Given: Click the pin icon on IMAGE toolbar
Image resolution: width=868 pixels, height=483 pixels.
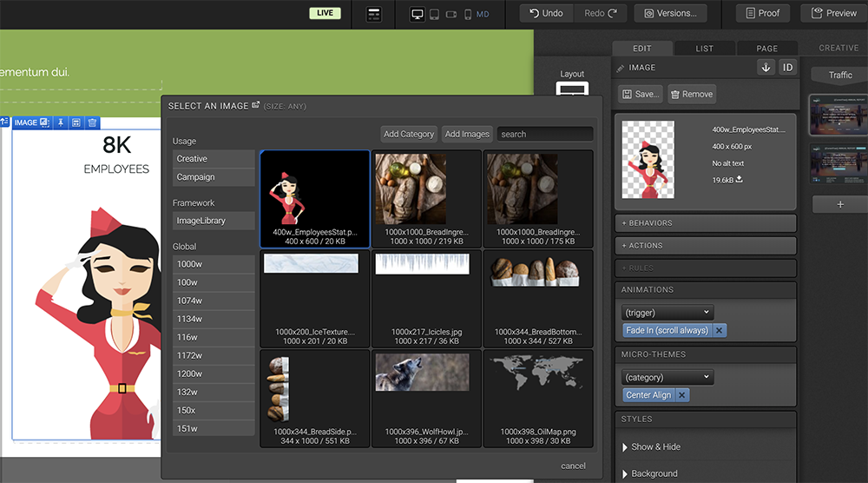Looking at the screenshot, I should click(x=61, y=122).
